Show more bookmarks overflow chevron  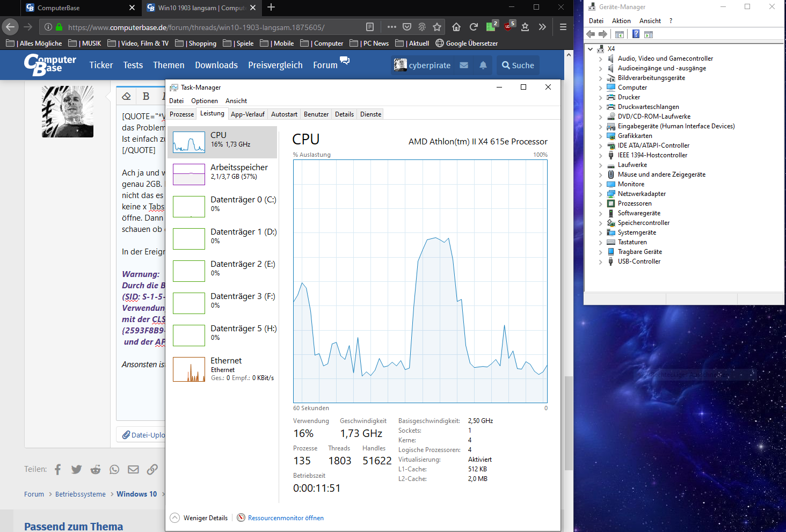pos(542,27)
